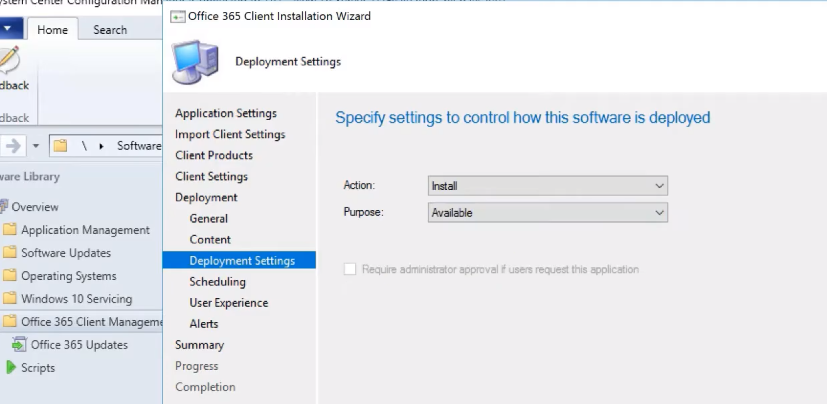Select the highlighted Deployment Settings step
The width and height of the screenshot is (827, 404).
click(239, 261)
